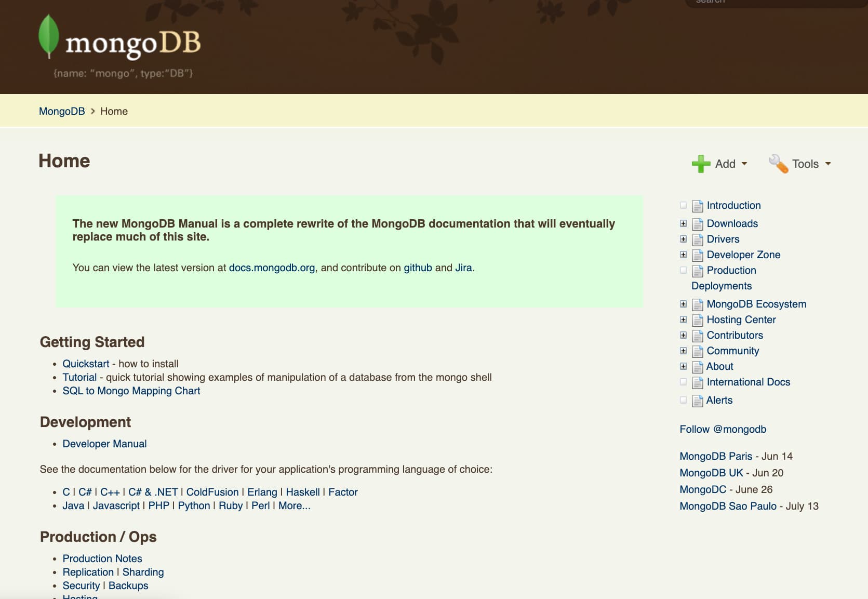Click the page icon beside Developer Zone
The height and width of the screenshot is (599, 868).
697,255
